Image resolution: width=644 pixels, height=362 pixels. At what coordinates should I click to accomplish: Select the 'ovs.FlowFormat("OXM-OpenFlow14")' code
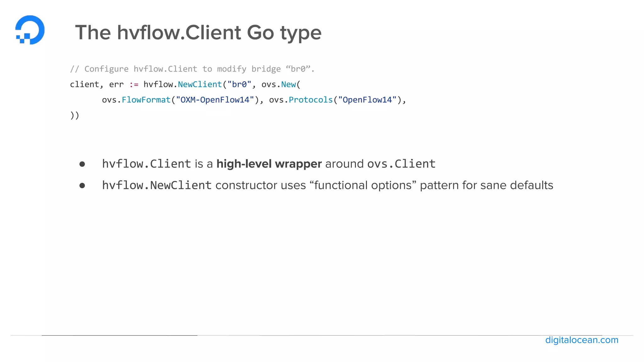click(x=180, y=100)
